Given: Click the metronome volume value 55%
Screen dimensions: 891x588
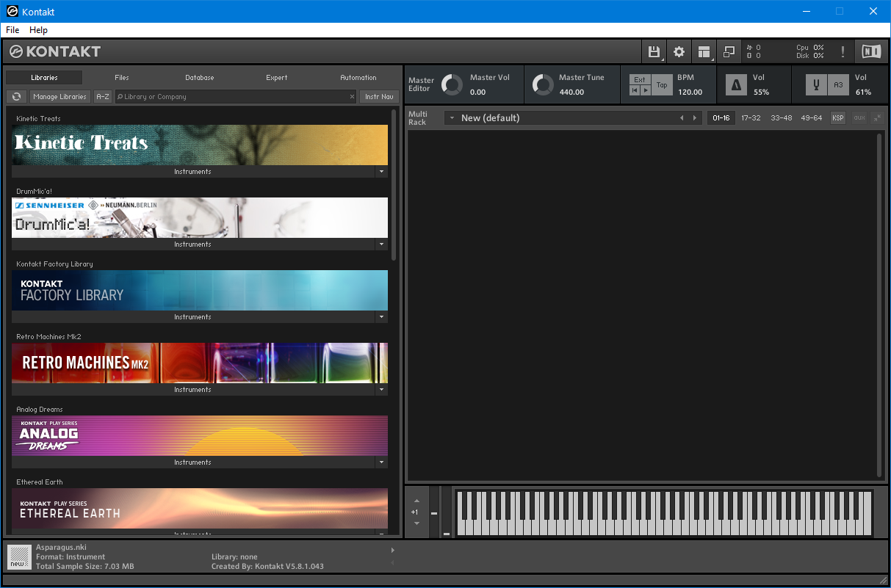Looking at the screenshot, I should pyautogui.click(x=761, y=92).
